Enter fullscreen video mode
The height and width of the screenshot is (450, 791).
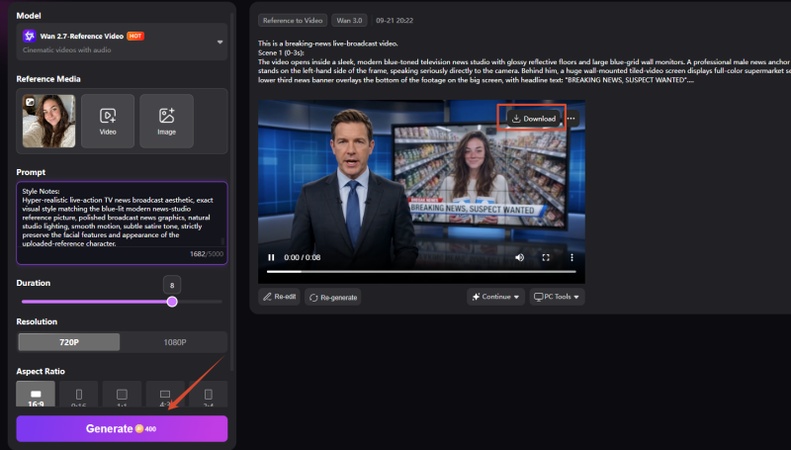point(546,257)
